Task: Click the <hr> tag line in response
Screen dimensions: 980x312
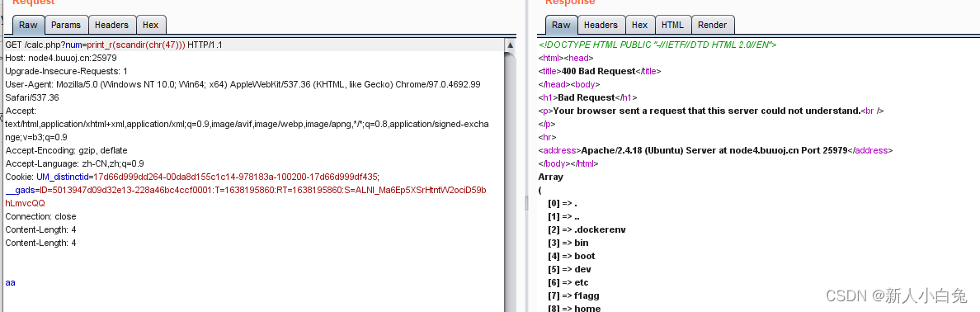Action: pyautogui.click(x=547, y=137)
